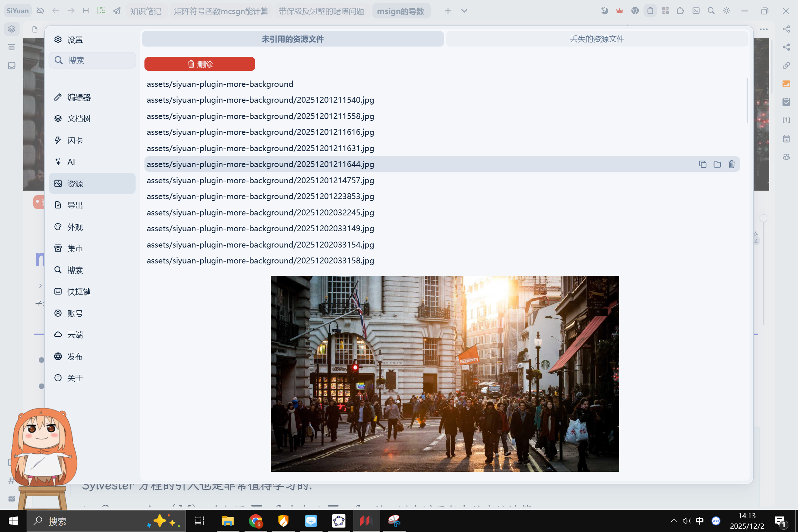
Task: Click the street photo preview image
Action: coord(445,374)
